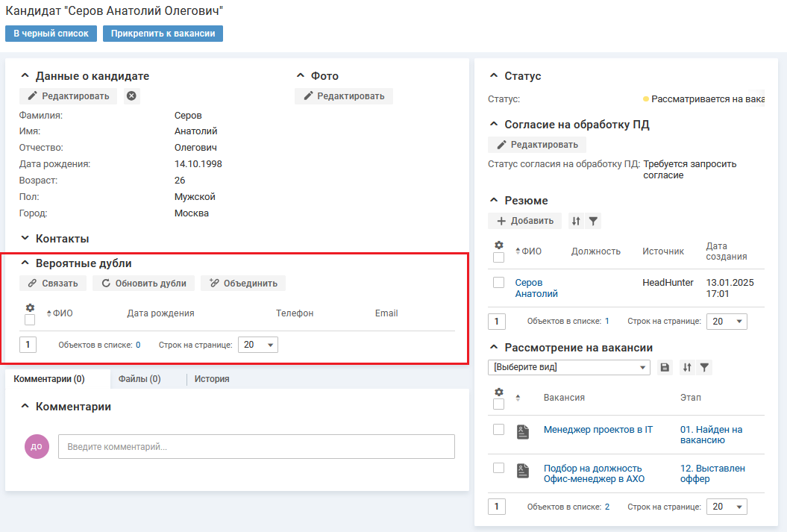
Task: Click the Обновить дубли refresh button
Action: click(144, 284)
